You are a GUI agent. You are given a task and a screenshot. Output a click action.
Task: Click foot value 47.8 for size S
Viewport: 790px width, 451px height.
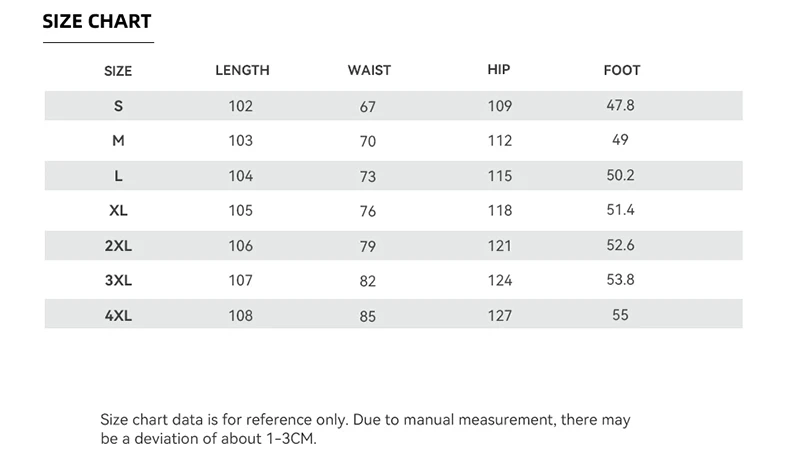click(621, 105)
